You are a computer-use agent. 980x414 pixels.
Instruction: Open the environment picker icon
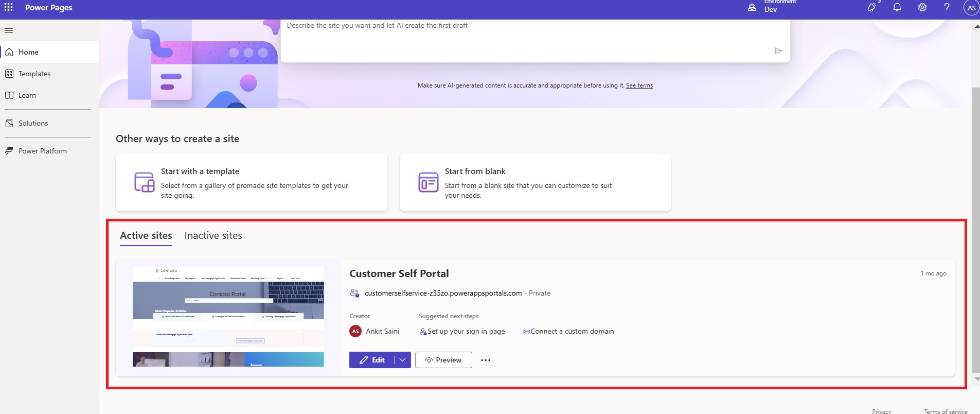click(752, 7)
